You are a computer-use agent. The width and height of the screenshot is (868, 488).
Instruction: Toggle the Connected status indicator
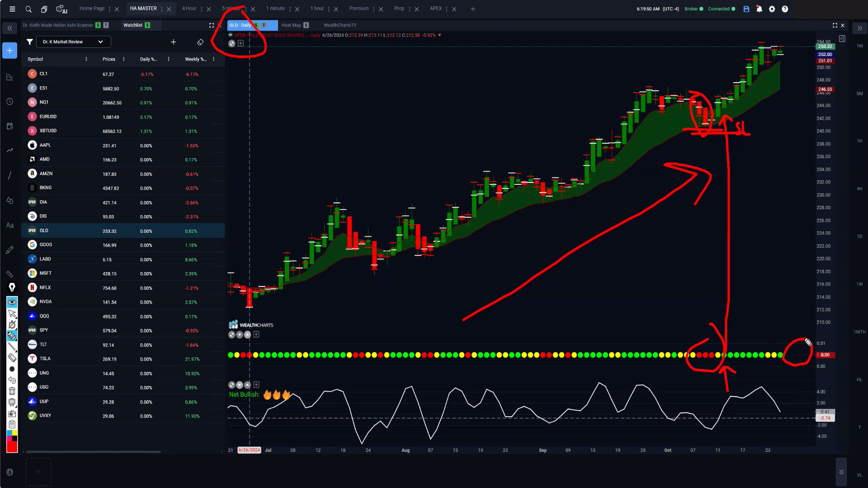(x=722, y=9)
